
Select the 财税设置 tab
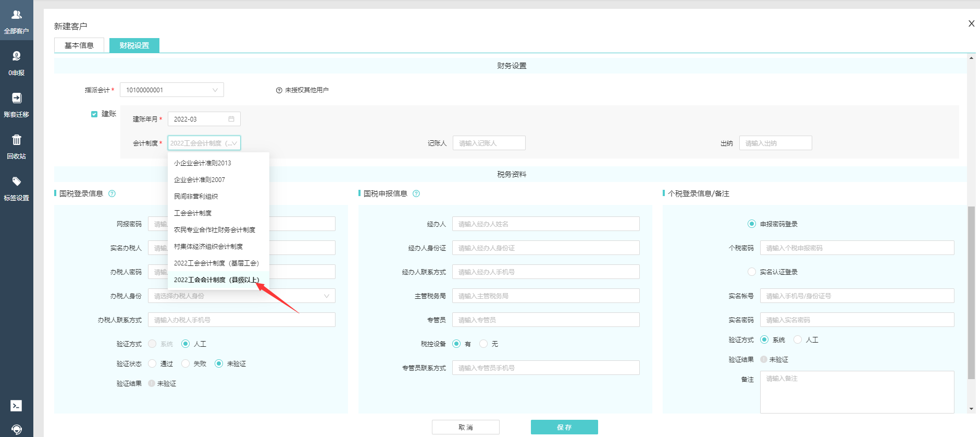(134, 45)
